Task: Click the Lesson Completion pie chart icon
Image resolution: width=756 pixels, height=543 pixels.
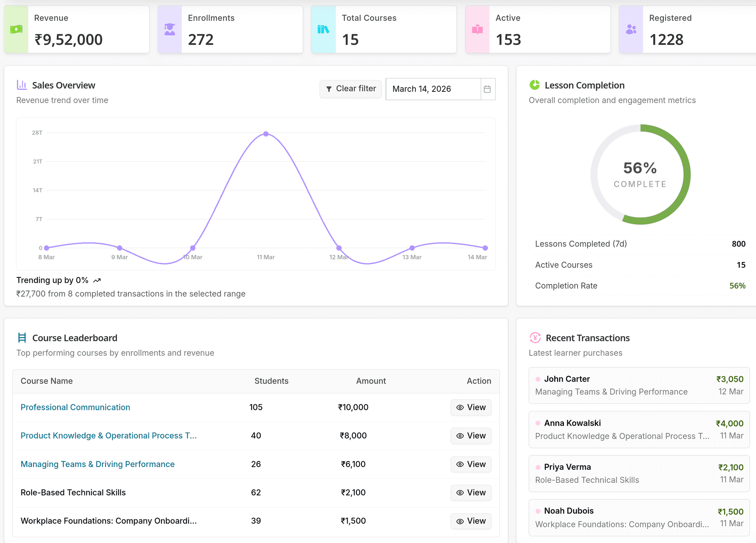Action: point(534,84)
